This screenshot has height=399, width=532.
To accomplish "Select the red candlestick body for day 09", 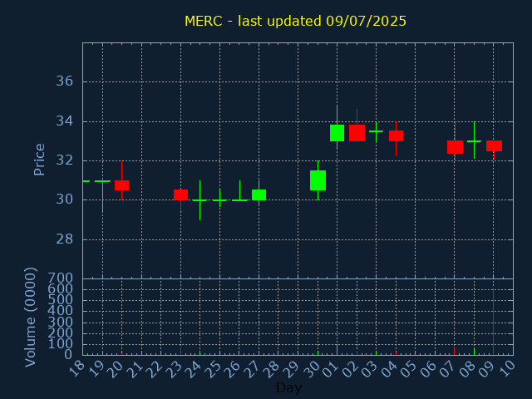I will click(x=494, y=146).
